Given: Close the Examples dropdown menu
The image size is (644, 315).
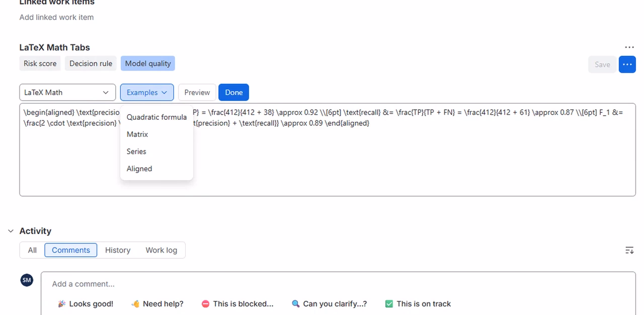Looking at the screenshot, I should point(147,93).
